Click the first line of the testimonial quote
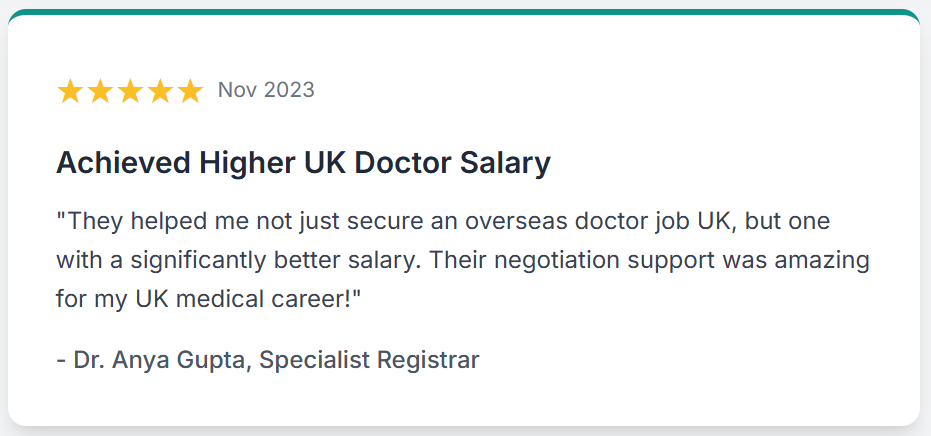The image size is (931, 436). [443, 222]
